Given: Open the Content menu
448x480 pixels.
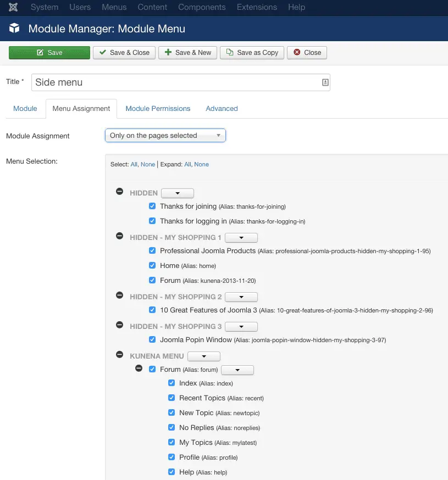Looking at the screenshot, I should (x=152, y=7).
